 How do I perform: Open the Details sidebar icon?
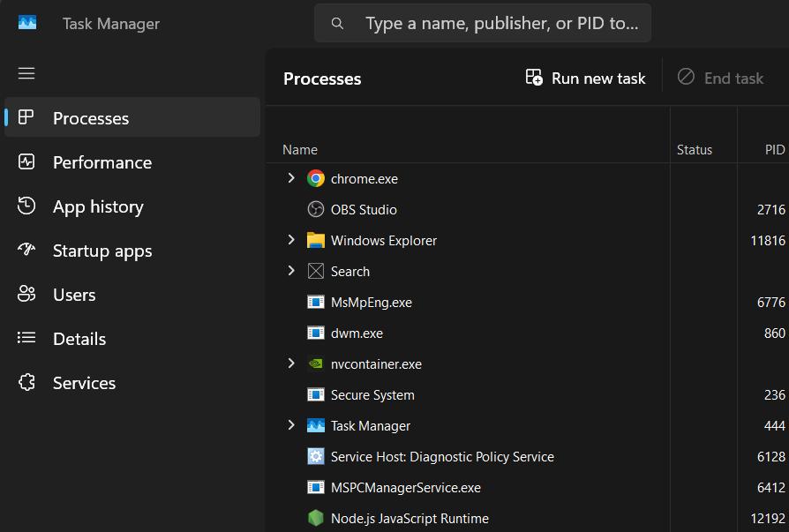[x=26, y=338]
